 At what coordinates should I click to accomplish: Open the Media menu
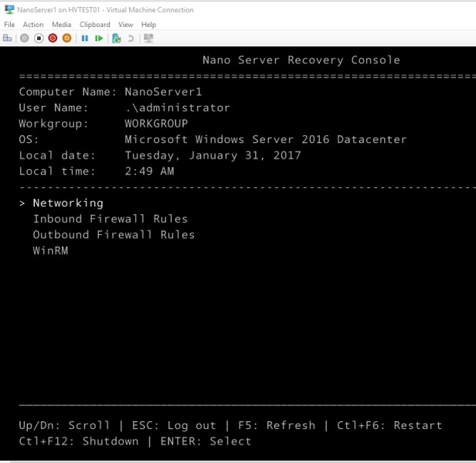(62, 25)
